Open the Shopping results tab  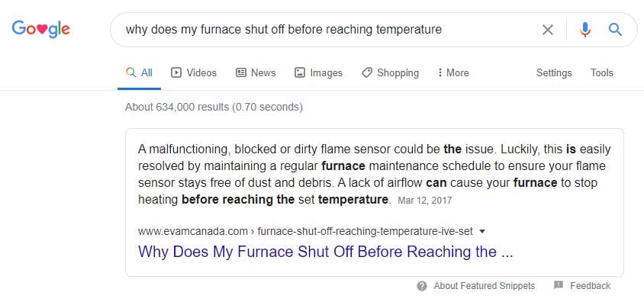point(390,73)
